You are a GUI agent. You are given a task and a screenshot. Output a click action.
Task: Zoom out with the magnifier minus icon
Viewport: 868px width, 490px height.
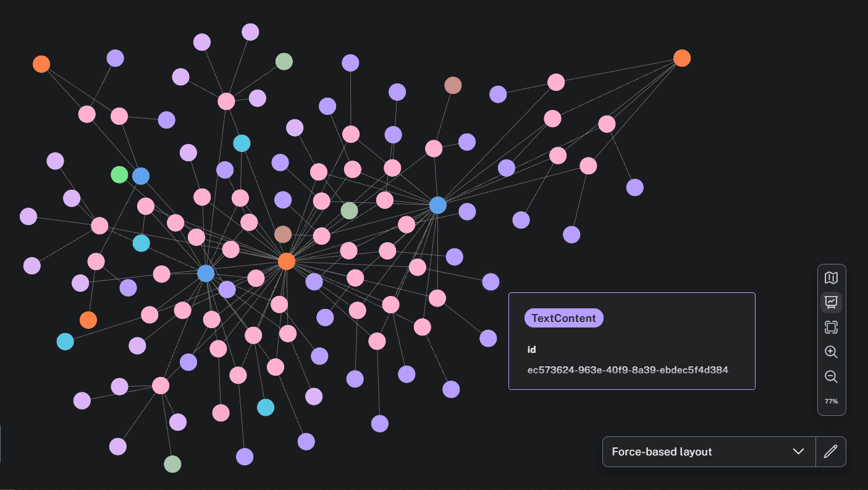(x=831, y=376)
